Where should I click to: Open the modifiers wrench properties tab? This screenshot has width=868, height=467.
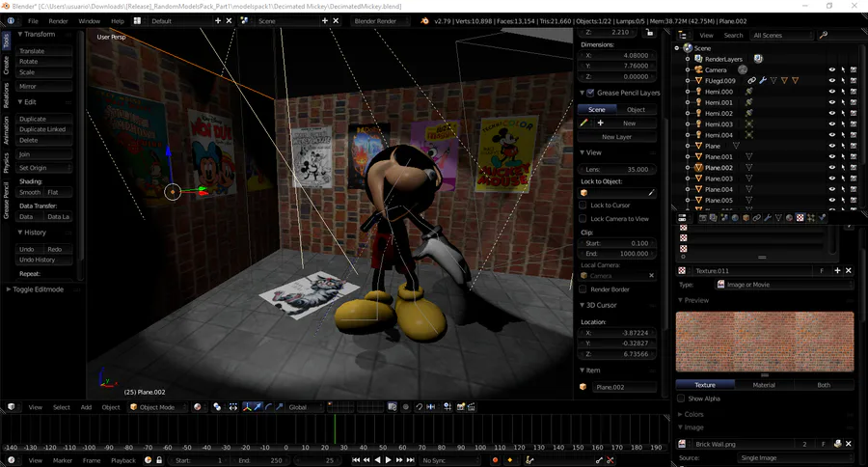click(768, 218)
